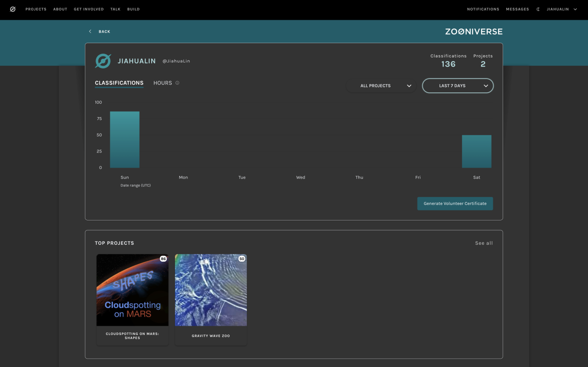
Task: Click the 50 badge on Gravity Wave card
Action: (242, 259)
